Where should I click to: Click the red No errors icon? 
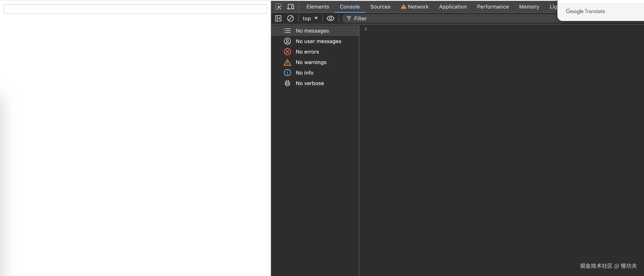pos(287,51)
